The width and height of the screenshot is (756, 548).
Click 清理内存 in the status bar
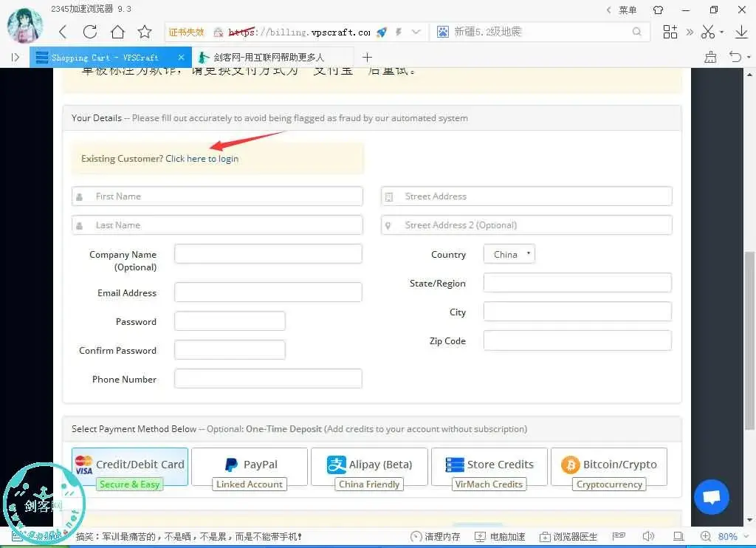[x=436, y=536]
